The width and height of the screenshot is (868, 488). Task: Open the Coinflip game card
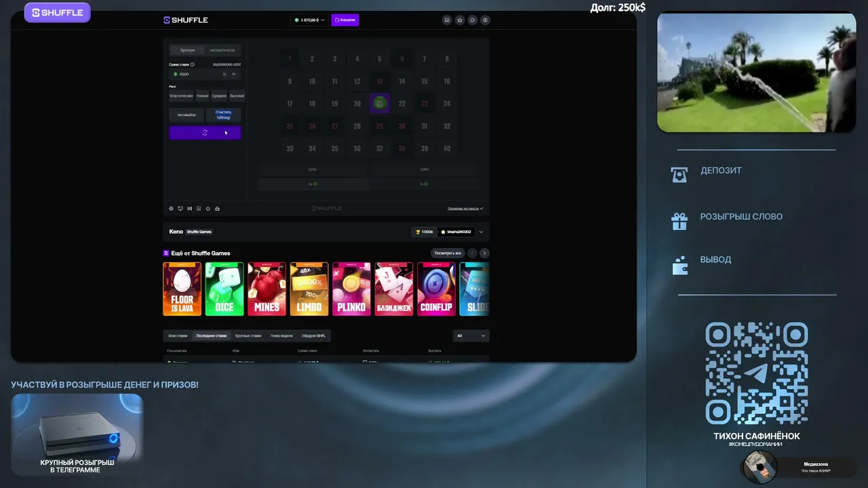(x=436, y=289)
